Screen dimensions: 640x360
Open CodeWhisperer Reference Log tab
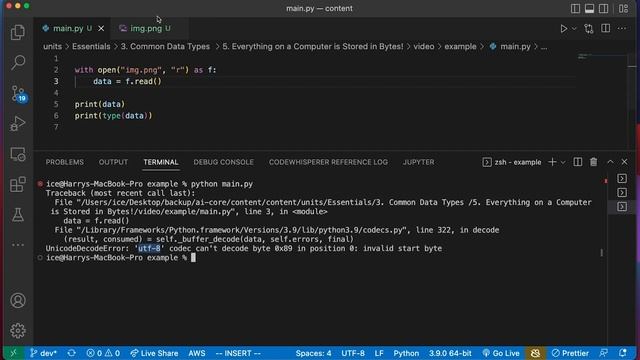[x=328, y=162]
